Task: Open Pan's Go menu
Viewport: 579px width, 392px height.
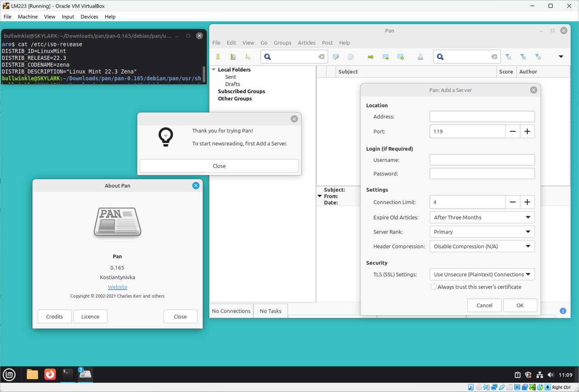Action: click(x=264, y=43)
